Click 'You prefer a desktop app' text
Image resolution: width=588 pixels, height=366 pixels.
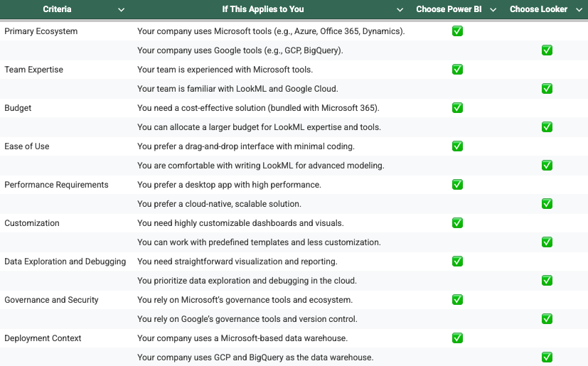(229, 185)
